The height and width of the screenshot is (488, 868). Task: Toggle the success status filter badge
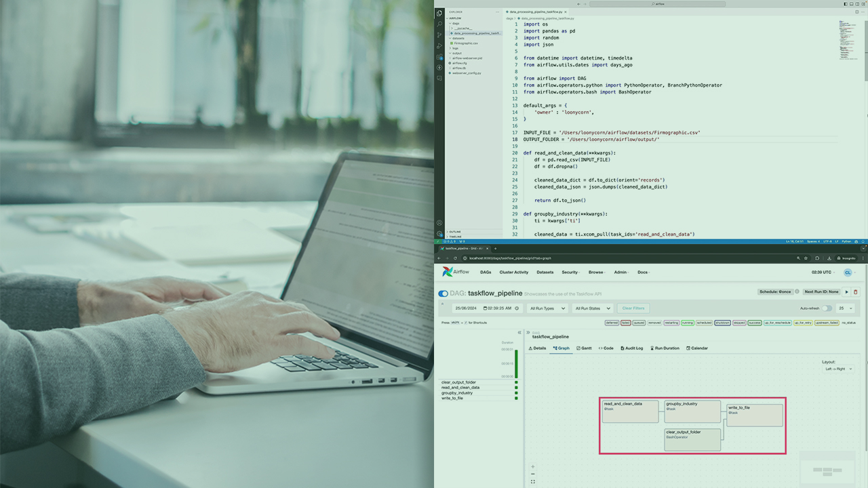click(754, 323)
